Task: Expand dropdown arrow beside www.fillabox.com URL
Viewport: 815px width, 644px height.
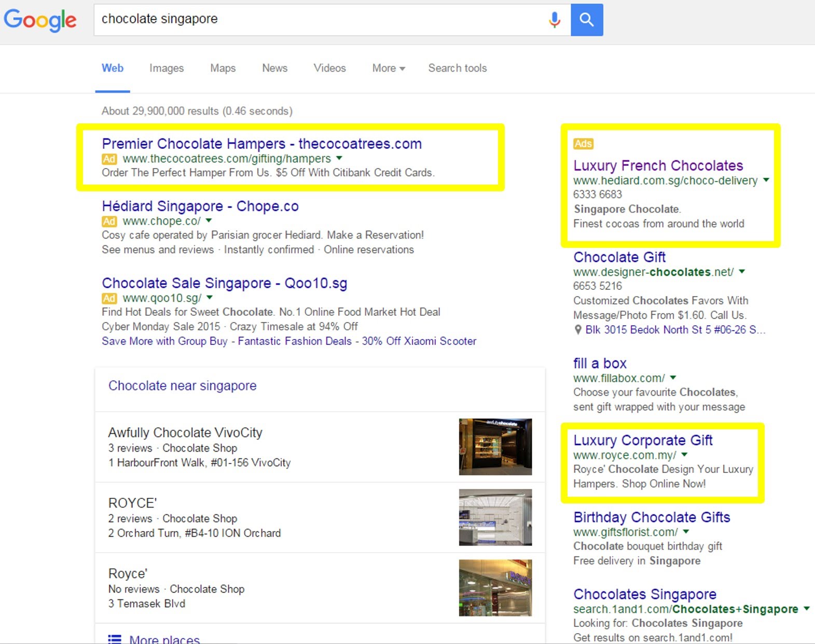Action: [x=673, y=377]
